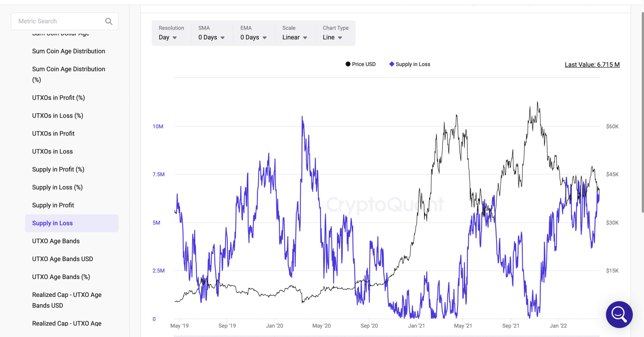Toggle Price USD series in legend
644x337 pixels.
pos(360,64)
